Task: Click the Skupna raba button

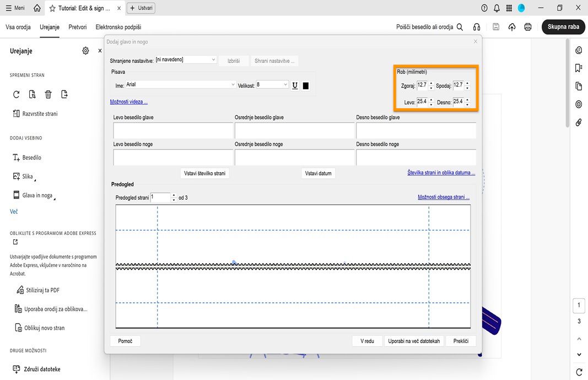Action: [563, 26]
